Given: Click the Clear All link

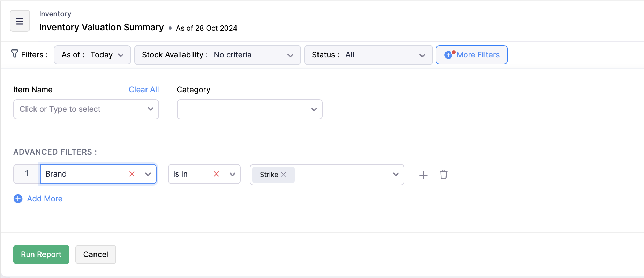Looking at the screenshot, I should [144, 90].
